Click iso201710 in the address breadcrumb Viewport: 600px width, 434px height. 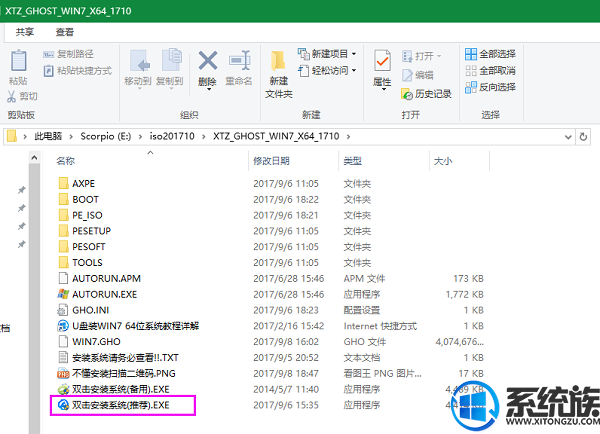point(172,136)
